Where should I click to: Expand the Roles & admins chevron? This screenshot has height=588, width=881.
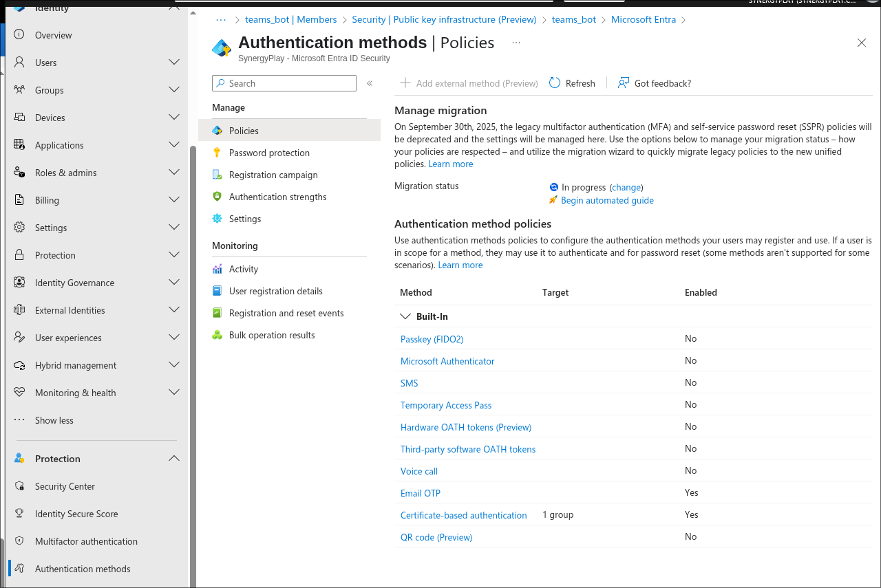174,172
